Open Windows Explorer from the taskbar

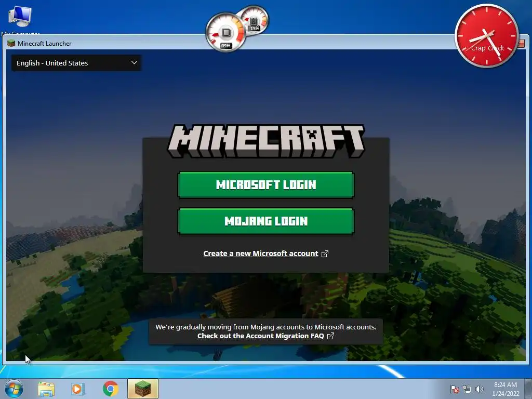(46, 389)
